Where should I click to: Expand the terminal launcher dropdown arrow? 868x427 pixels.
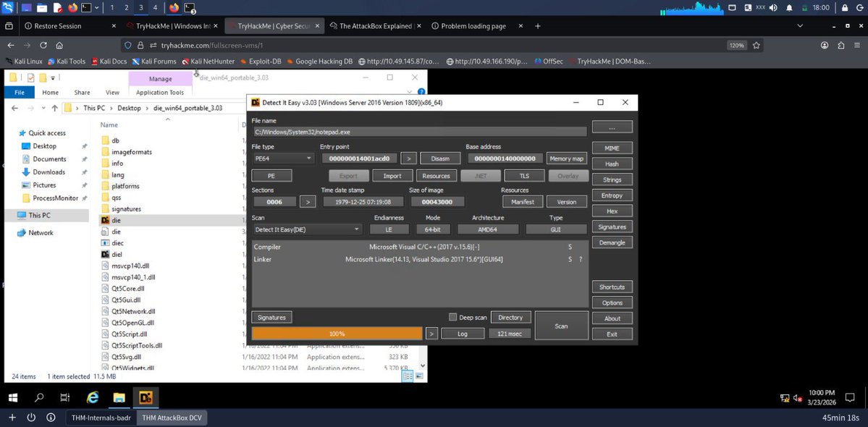tap(98, 8)
